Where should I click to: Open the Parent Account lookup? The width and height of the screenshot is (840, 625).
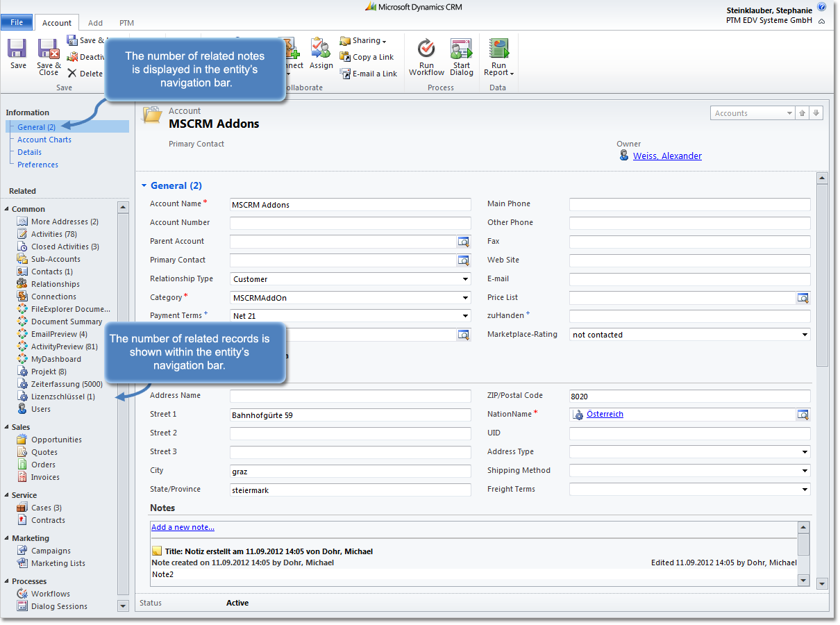click(x=464, y=241)
